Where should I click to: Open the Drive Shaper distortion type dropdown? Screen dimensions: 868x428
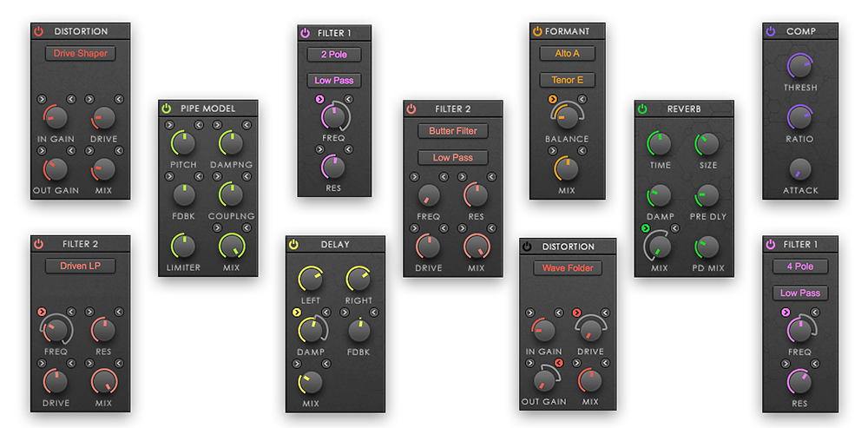[80, 54]
